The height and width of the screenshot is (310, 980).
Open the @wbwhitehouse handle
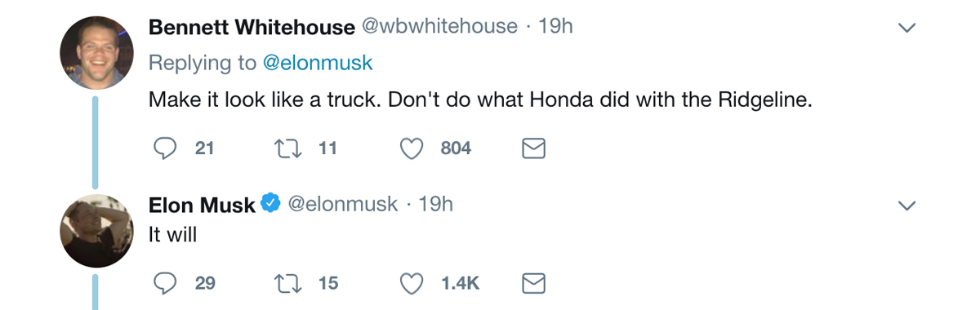(x=439, y=27)
